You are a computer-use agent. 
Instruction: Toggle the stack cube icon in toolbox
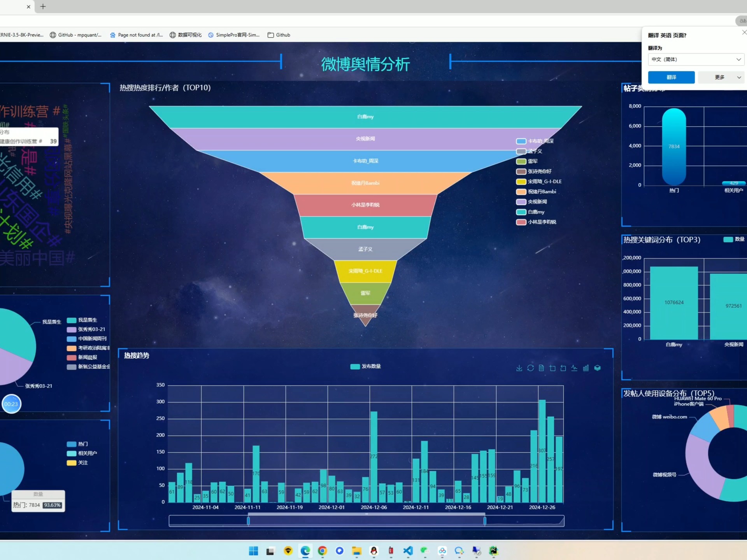pos(598,368)
